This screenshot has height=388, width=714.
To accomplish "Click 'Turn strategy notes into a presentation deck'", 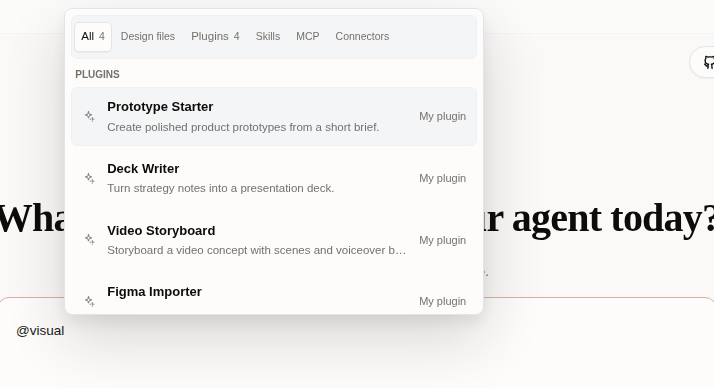I will [221, 188].
